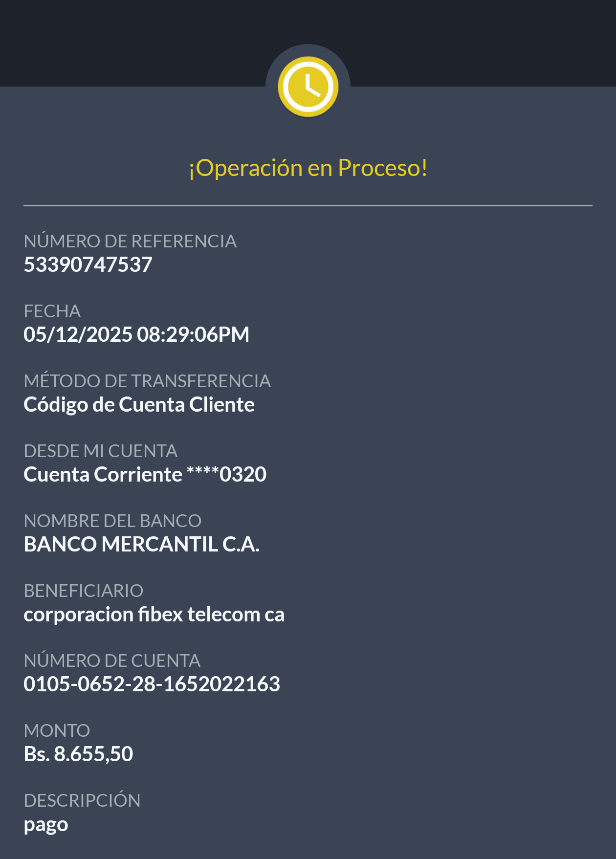
Task: Click the description text 'pago'
Action: coord(46,825)
